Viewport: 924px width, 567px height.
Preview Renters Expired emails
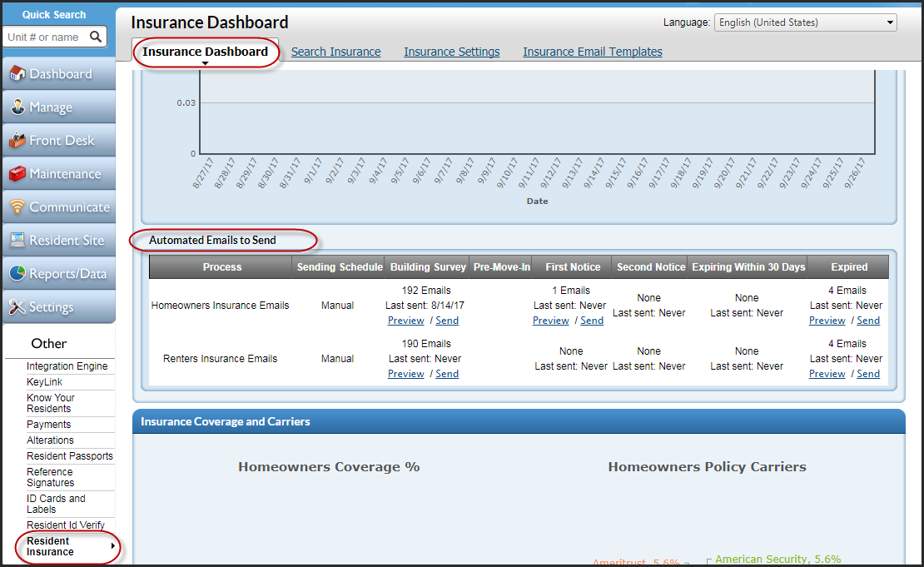coord(827,374)
